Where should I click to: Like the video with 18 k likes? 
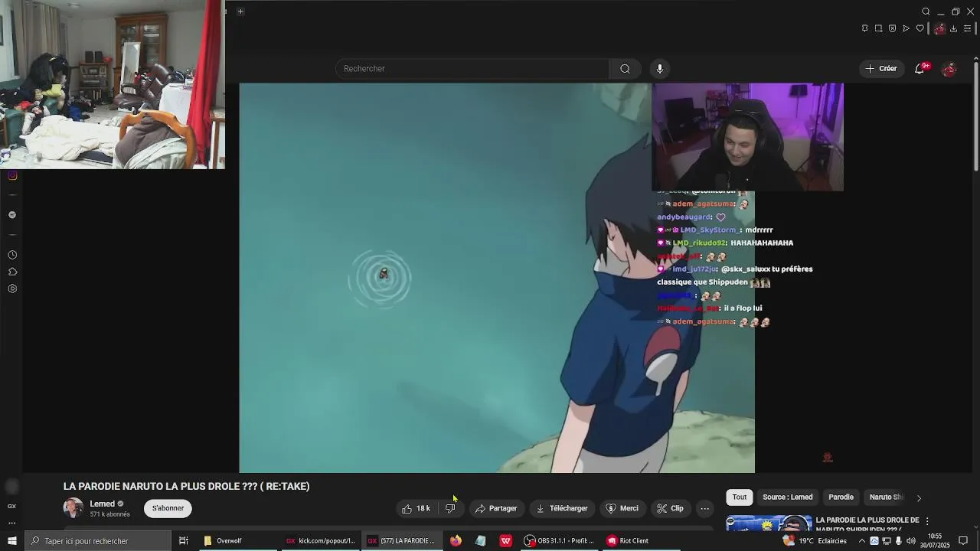(416, 508)
